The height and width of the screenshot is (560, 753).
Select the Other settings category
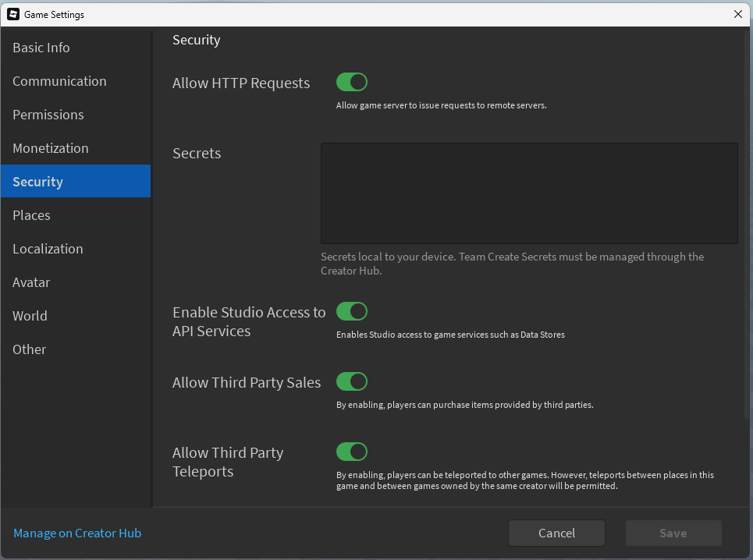pos(29,349)
